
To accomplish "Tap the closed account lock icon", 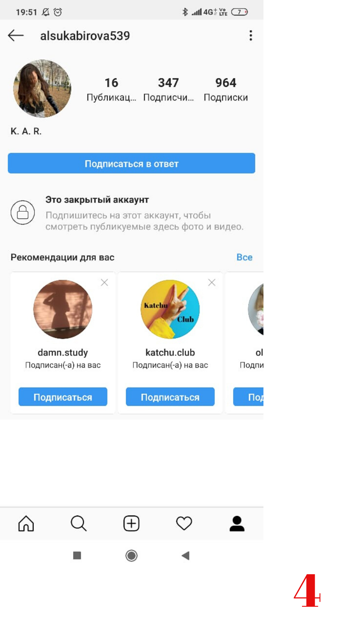I will [23, 212].
